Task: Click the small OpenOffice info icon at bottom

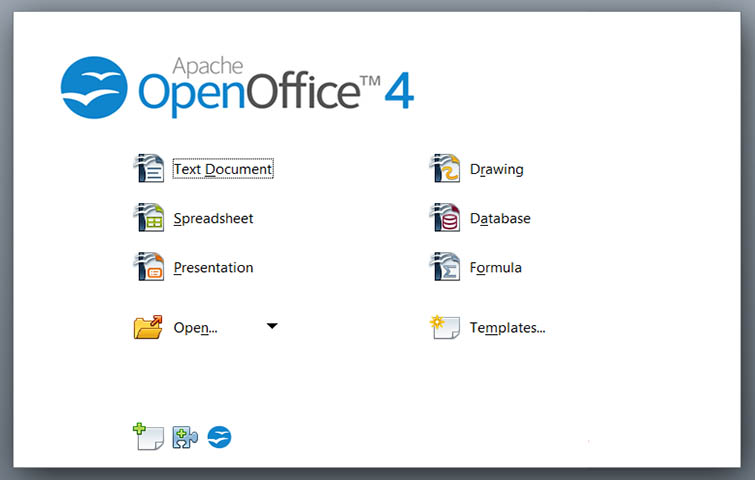Action: click(220, 437)
